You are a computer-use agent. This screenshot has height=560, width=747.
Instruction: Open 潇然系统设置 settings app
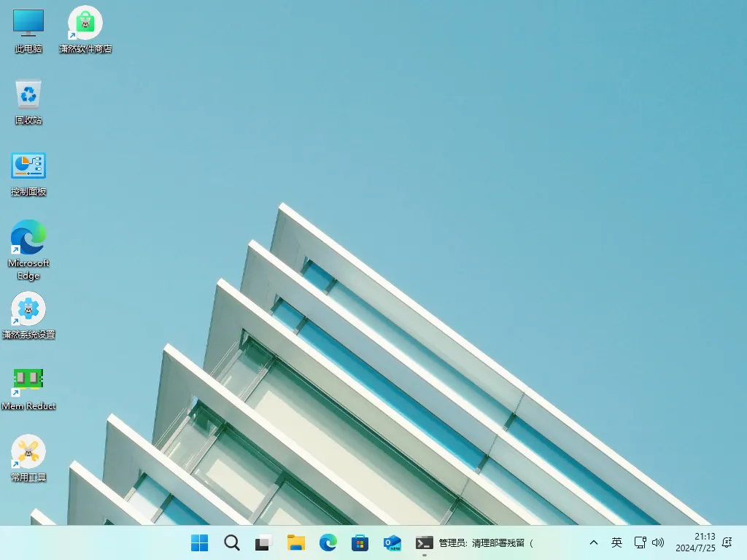point(28,308)
